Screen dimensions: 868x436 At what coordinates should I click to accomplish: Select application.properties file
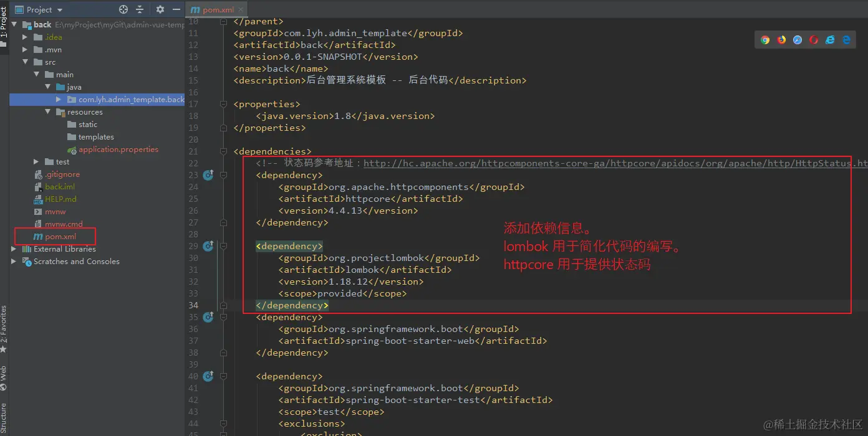[118, 149]
